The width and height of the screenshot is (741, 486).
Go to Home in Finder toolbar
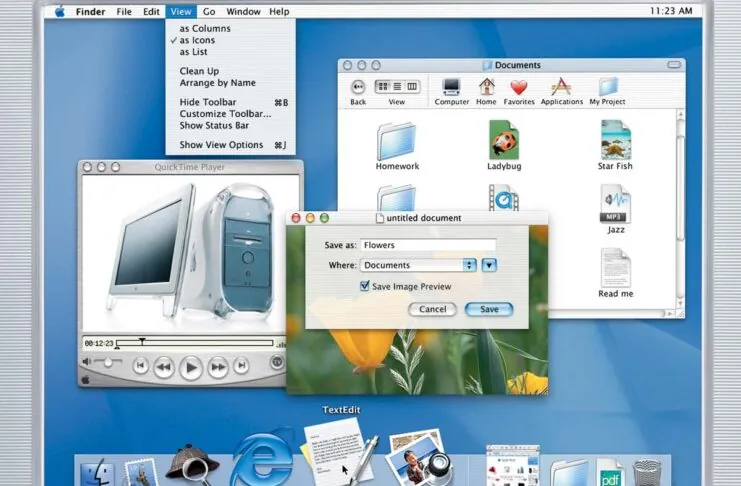[486, 88]
